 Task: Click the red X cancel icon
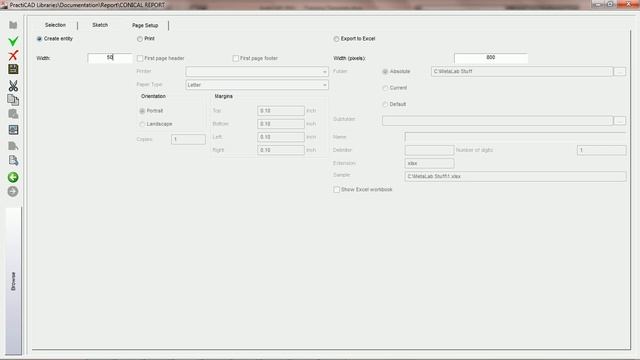(13, 55)
